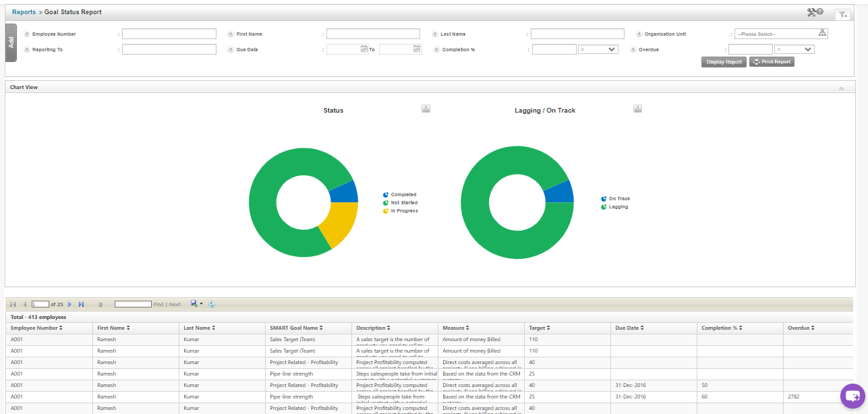Image resolution: width=868 pixels, height=414 pixels.
Task: Focus the Find text search box
Action: 133,305
